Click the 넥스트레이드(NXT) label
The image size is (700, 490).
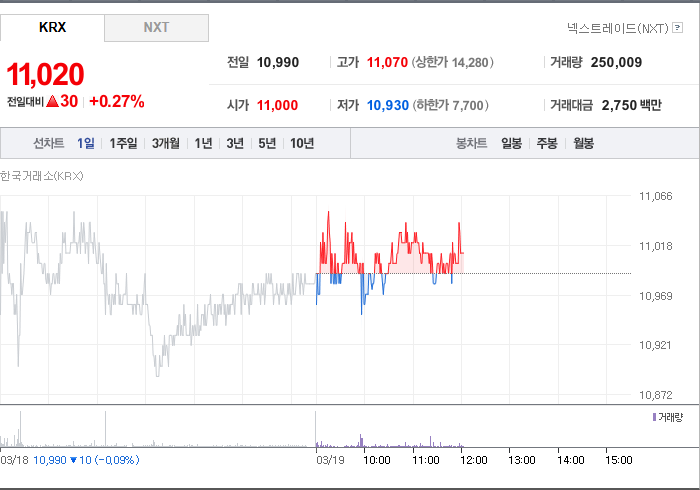click(x=618, y=28)
